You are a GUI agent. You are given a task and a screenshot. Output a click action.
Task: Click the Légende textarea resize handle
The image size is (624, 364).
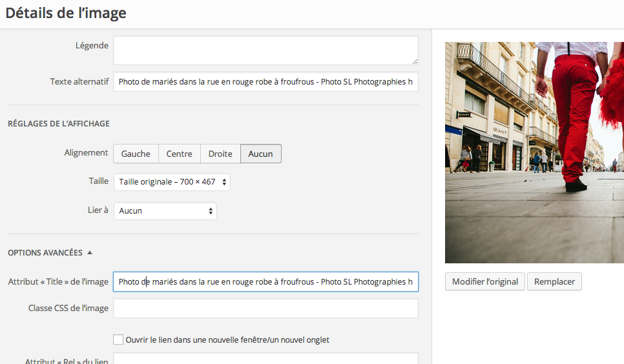(415, 61)
